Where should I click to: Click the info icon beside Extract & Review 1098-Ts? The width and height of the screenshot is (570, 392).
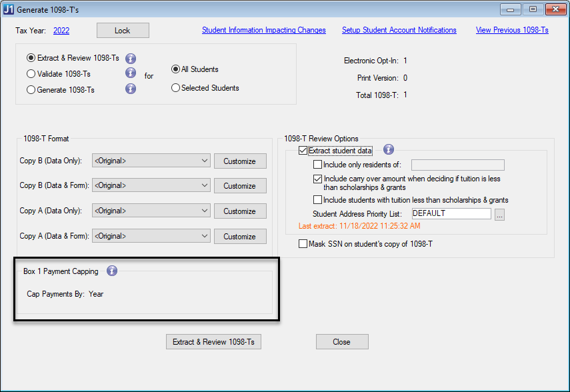pos(131,58)
